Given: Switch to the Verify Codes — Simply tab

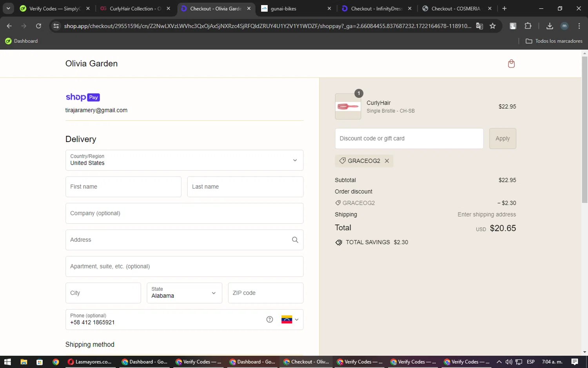Looking at the screenshot, I should click(54, 9).
